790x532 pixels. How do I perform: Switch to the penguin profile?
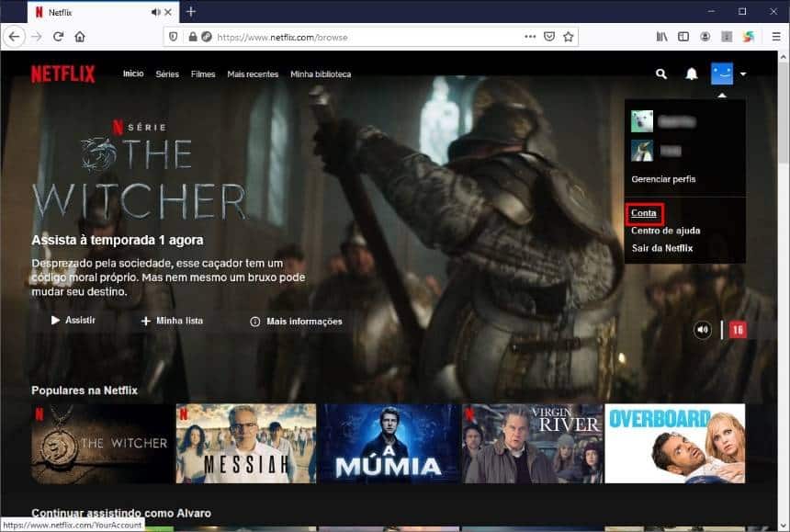(642, 151)
